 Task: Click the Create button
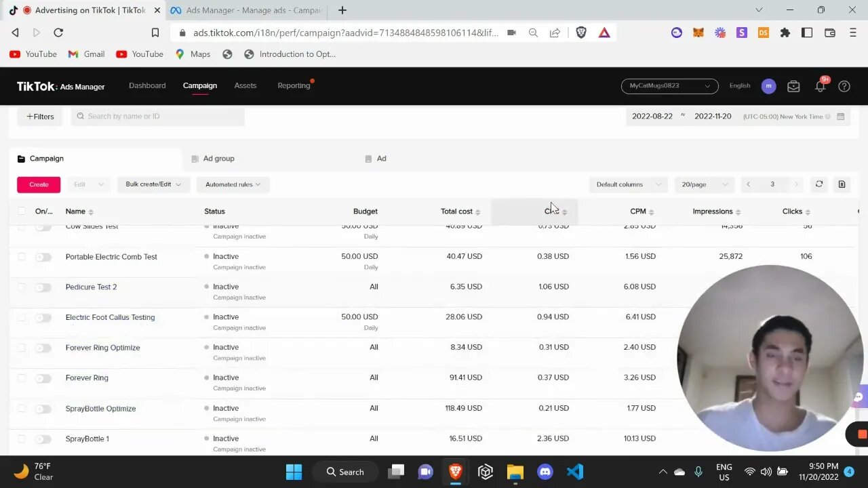click(x=39, y=184)
